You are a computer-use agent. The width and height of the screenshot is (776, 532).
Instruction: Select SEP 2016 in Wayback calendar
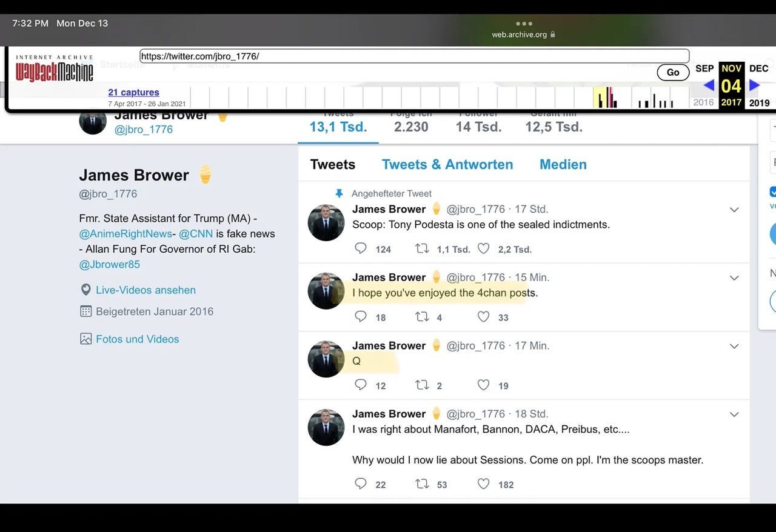[x=704, y=85]
